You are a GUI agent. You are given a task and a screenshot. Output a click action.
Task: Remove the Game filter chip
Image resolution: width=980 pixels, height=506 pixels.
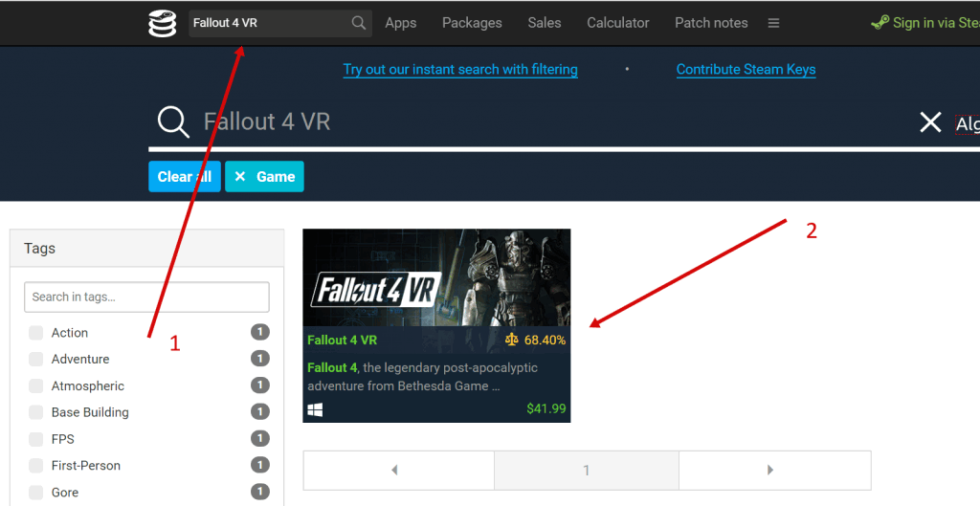point(264,176)
